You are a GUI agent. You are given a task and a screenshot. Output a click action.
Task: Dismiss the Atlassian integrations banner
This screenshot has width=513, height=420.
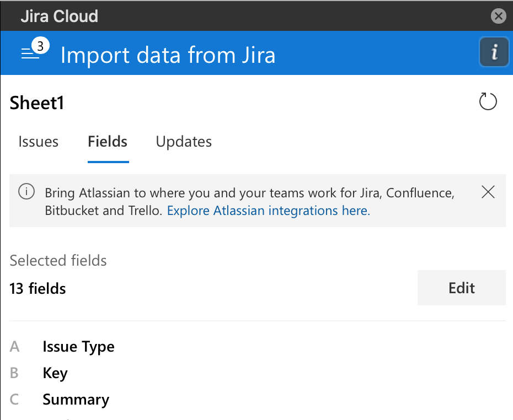[488, 192]
